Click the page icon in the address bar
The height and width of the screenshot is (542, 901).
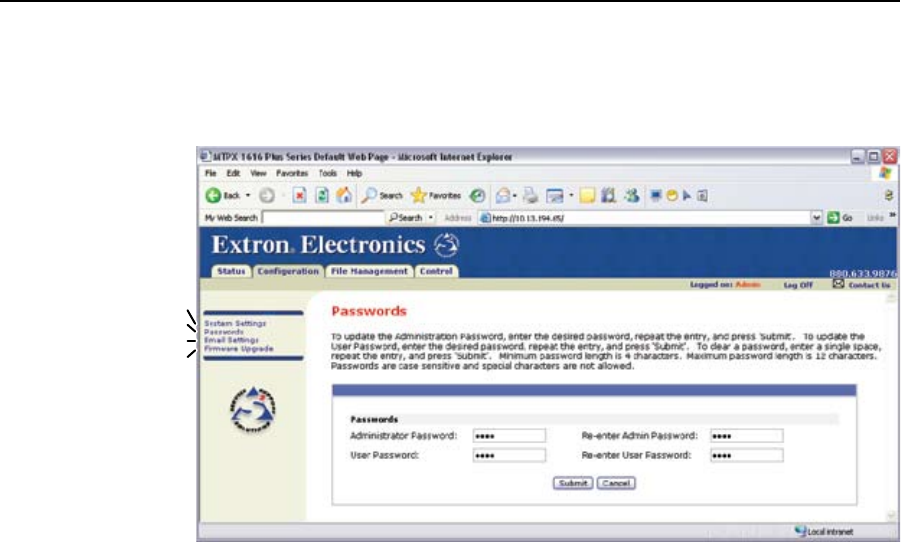coord(486,218)
